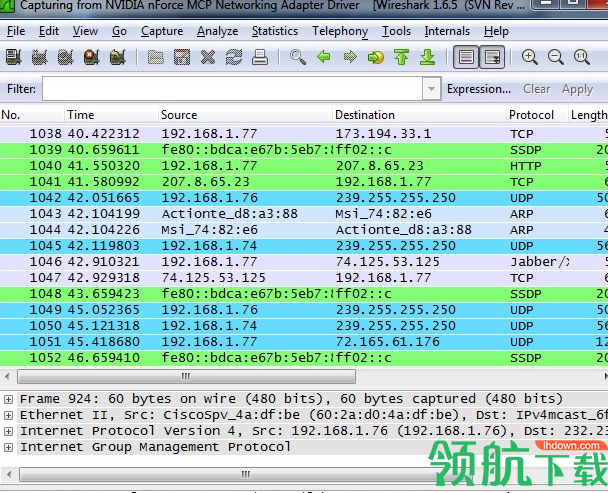Select packet 1041 from 207.8.65.23

coord(304,182)
